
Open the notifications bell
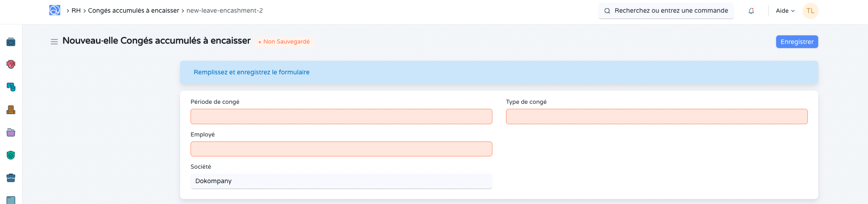[x=751, y=11]
